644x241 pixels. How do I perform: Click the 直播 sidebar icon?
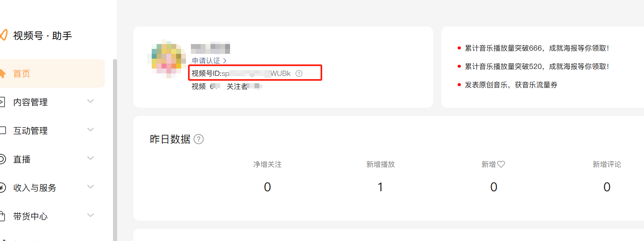pyautogui.click(x=2, y=159)
